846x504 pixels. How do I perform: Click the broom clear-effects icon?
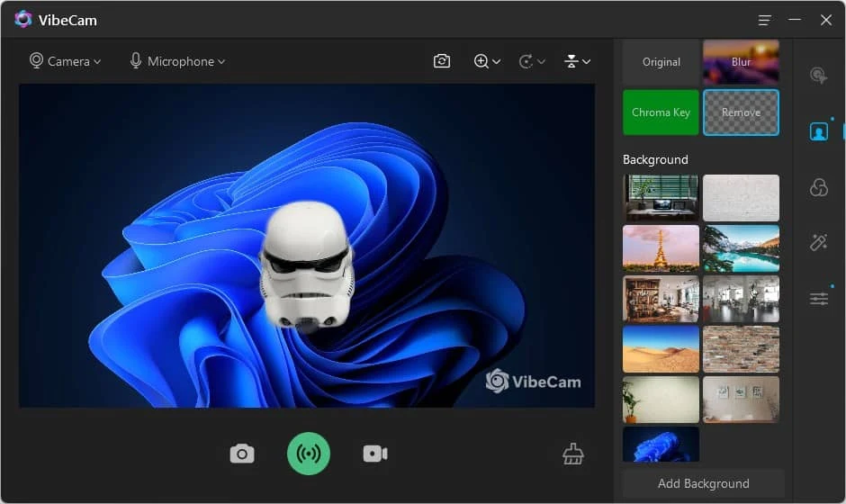click(x=573, y=454)
